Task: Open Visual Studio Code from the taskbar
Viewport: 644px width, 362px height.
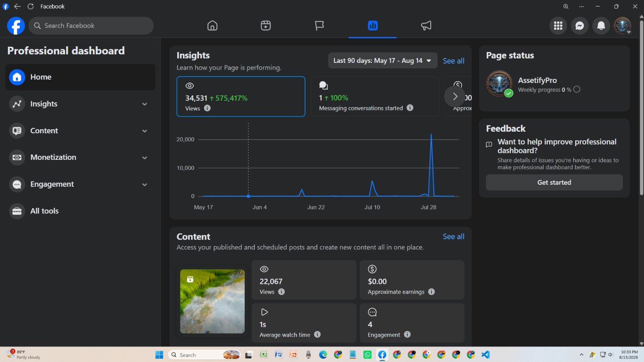Action: (486, 355)
